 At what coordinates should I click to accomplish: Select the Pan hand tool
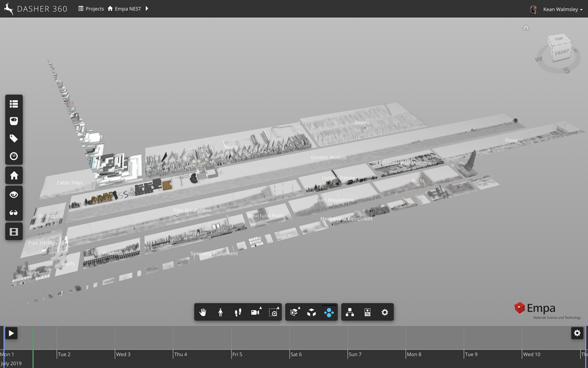click(203, 312)
